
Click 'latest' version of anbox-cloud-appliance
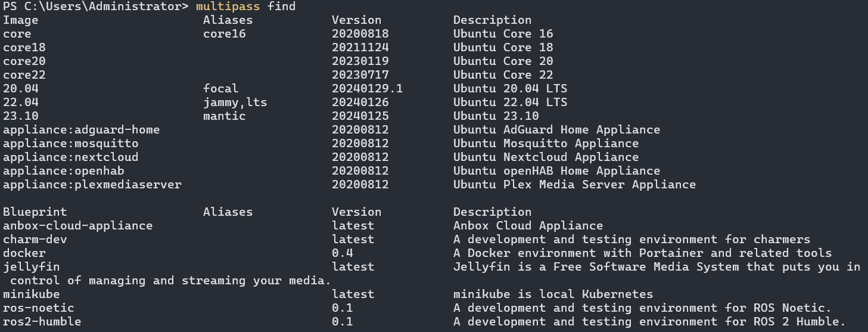pos(353,225)
